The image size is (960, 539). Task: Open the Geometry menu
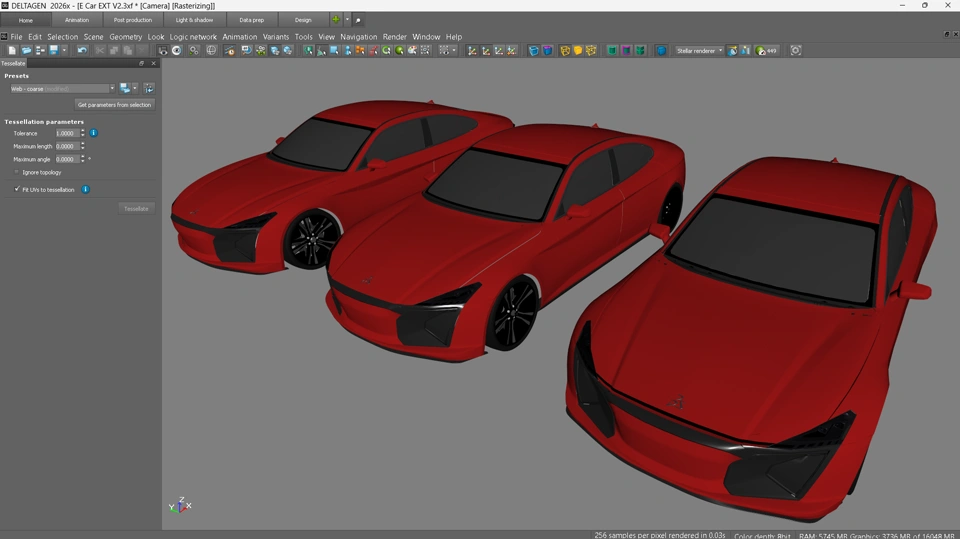tap(126, 37)
